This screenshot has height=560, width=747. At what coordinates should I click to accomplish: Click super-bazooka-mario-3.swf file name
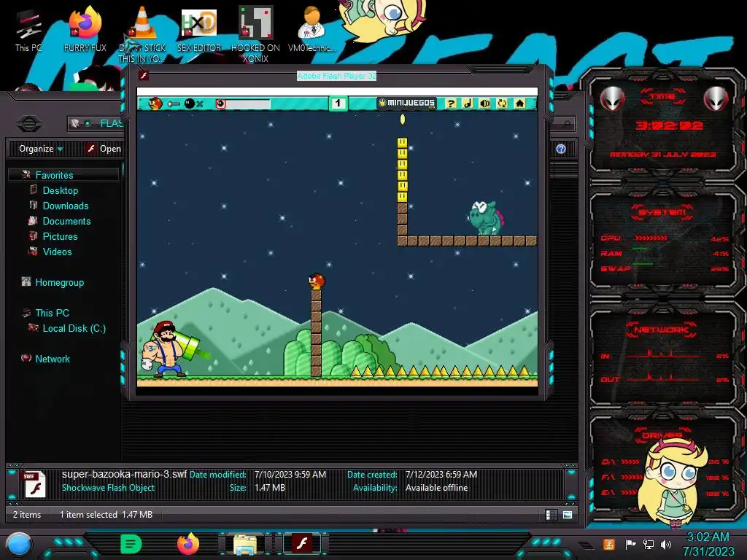click(x=124, y=474)
